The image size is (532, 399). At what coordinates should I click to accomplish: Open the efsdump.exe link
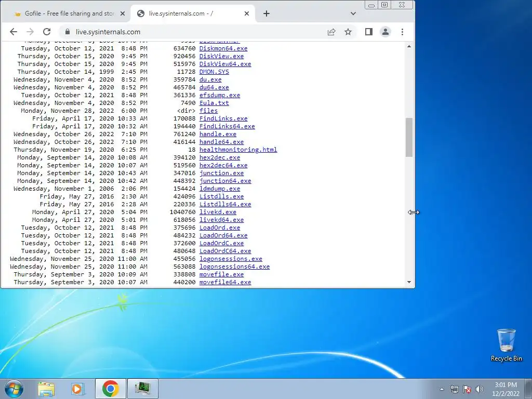click(220, 95)
